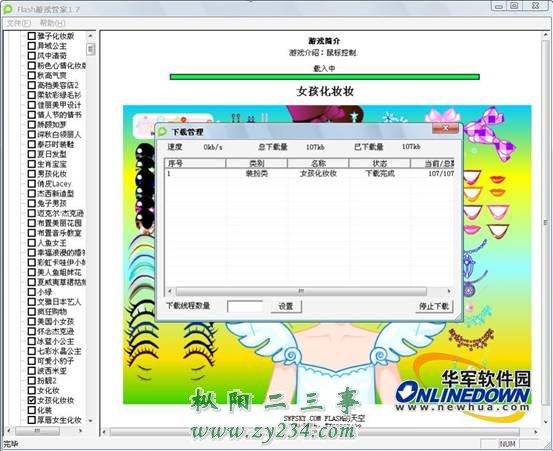Viewport: 553px width, 451px height.
Task: Close the 下载管理 dialog
Action: (445, 128)
